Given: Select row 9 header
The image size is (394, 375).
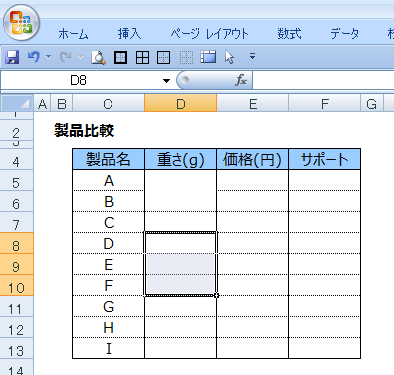Looking at the screenshot, I should click(x=16, y=264).
